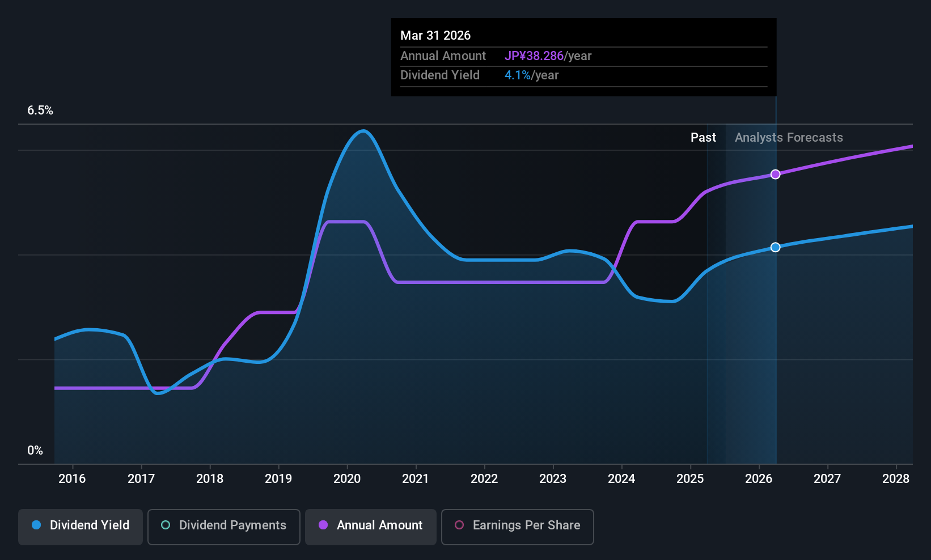This screenshot has width=931, height=560.
Task: Click the Analysts Forecasts label
Action: tap(789, 138)
